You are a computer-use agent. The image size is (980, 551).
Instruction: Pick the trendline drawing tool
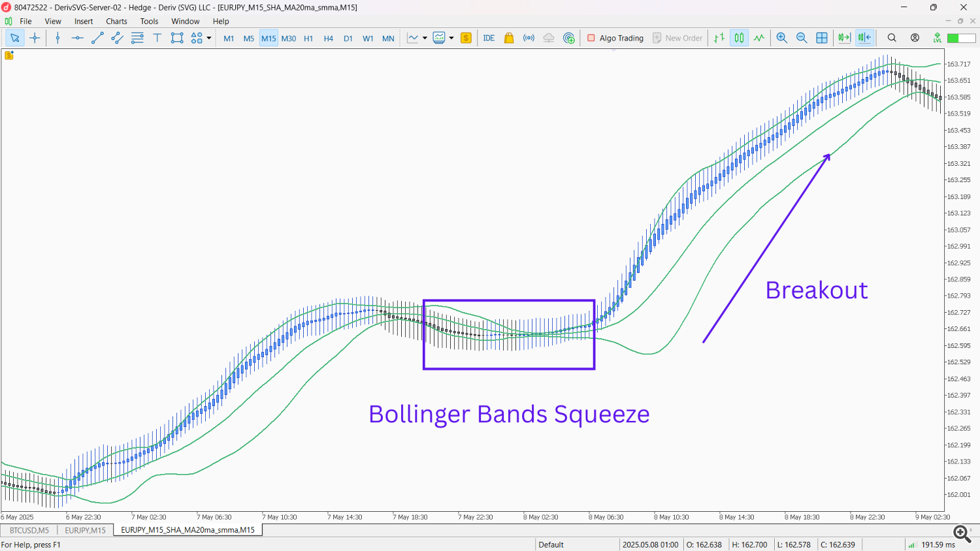pos(97,38)
